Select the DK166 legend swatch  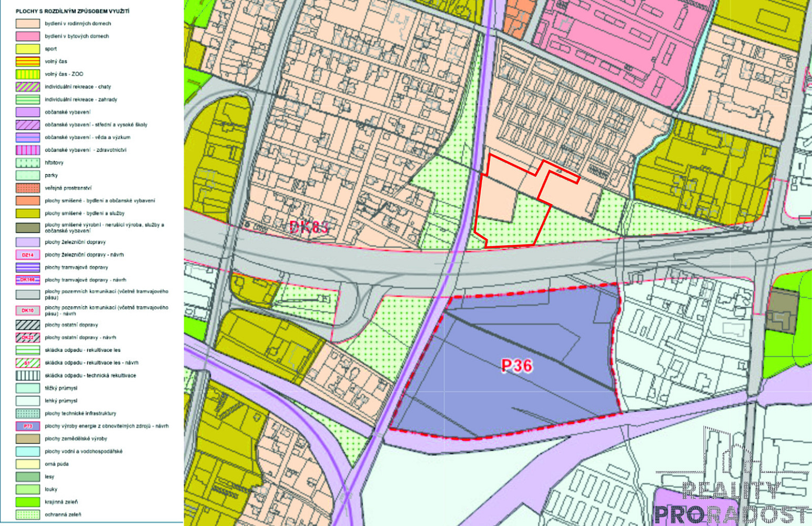click(27, 280)
